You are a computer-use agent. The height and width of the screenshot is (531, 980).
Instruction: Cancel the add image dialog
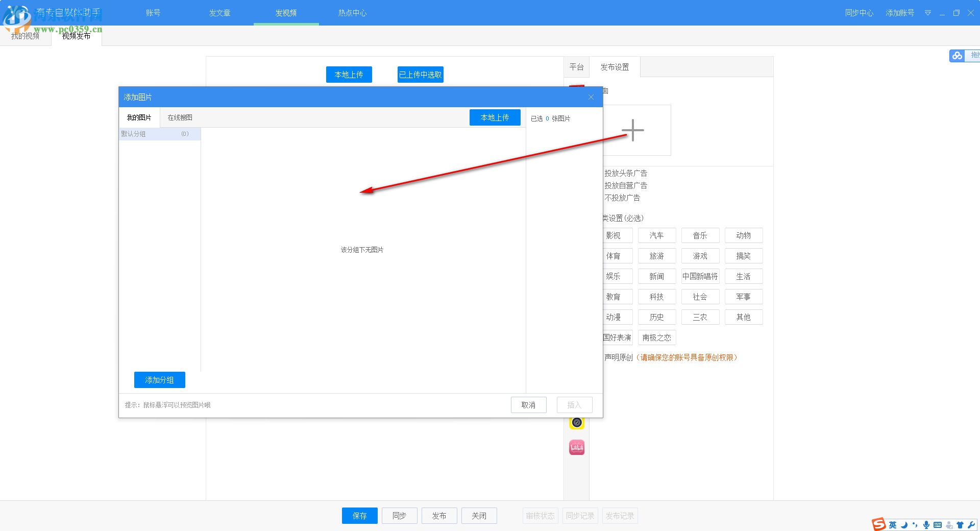point(529,405)
